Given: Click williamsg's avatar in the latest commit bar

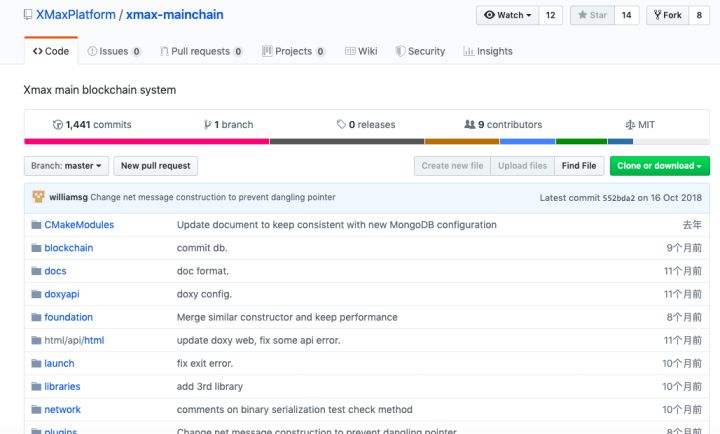Looking at the screenshot, I should [x=39, y=197].
